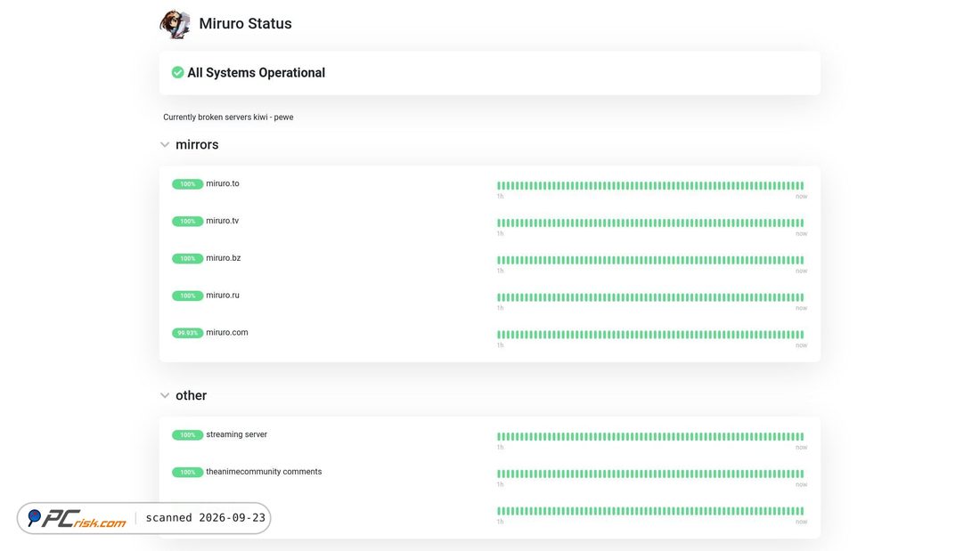Viewport: 980px width, 551px height.
Task: Click the mirrors group heading
Action: pos(197,144)
